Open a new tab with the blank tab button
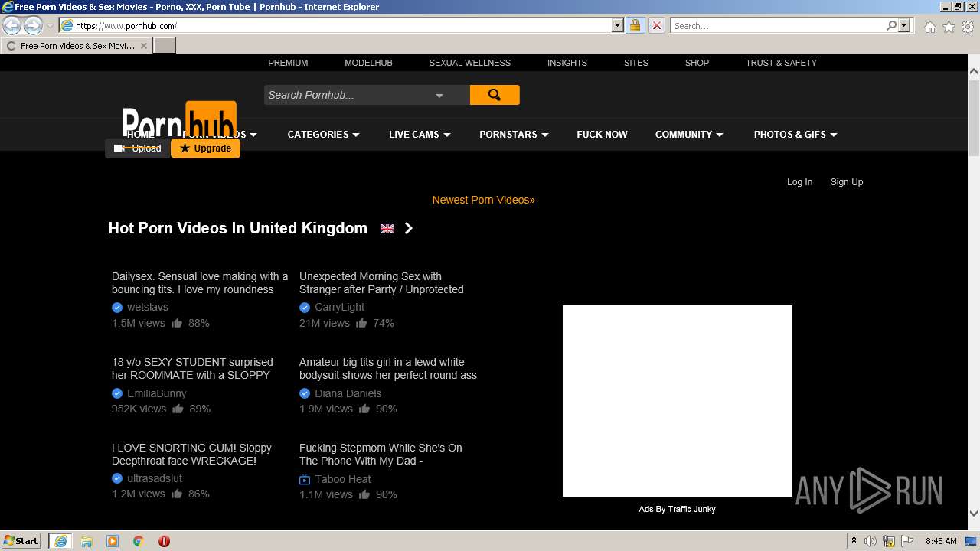The width and height of the screenshot is (980, 551). (165, 46)
